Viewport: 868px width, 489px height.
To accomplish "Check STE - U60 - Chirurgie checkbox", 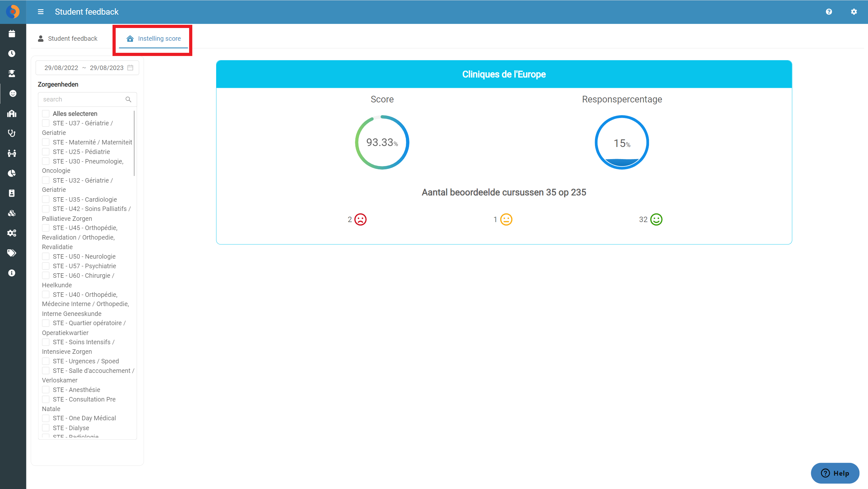I will point(46,276).
